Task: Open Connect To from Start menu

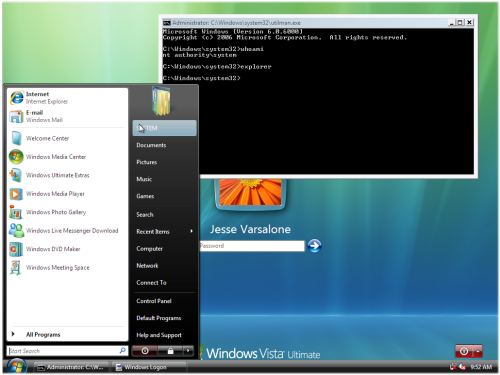Action: point(151,283)
